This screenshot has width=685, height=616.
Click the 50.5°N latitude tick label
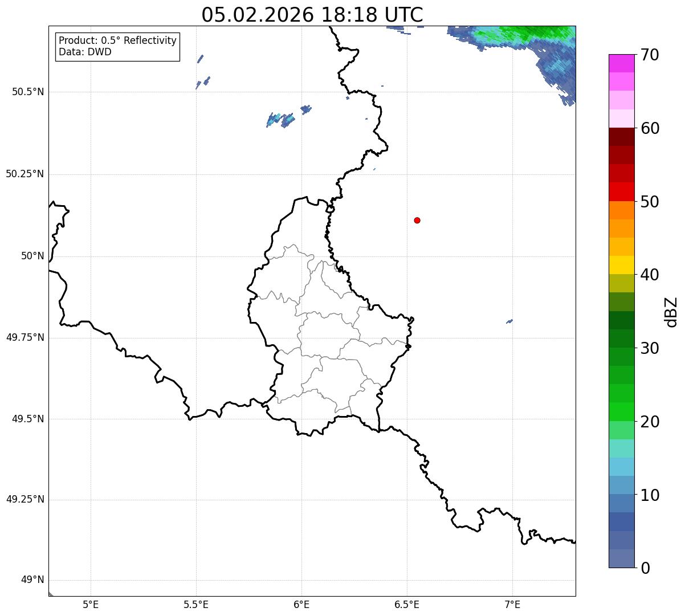click(x=28, y=92)
